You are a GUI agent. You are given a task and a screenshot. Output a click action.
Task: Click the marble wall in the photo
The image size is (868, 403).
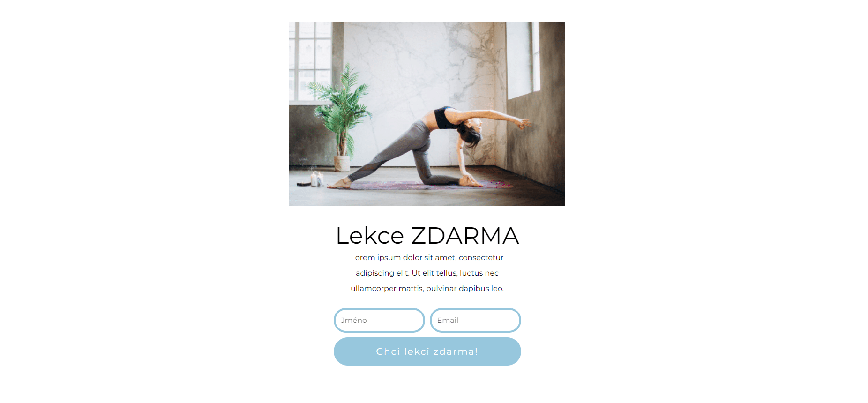click(412, 70)
